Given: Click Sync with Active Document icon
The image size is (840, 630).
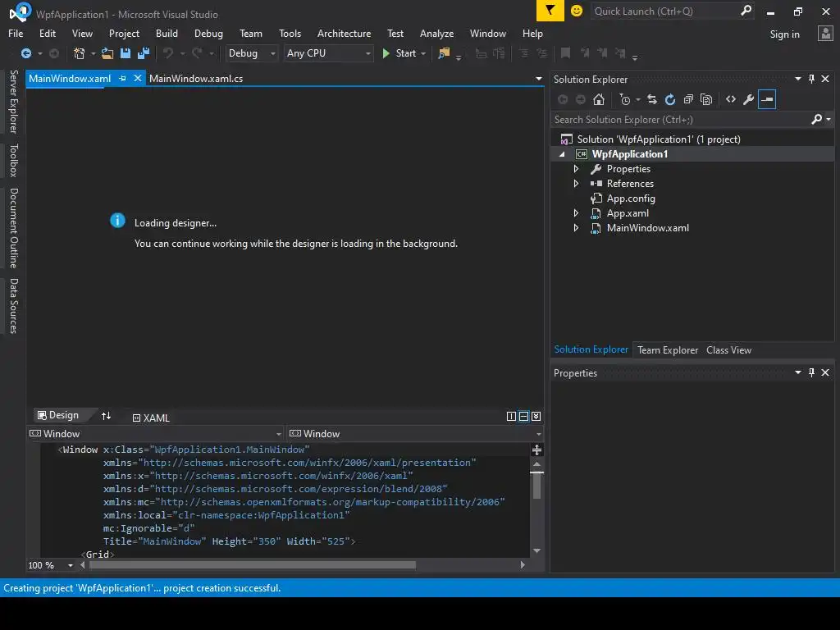Looking at the screenshot, I should pyautogui.click(x=652, y=99).
